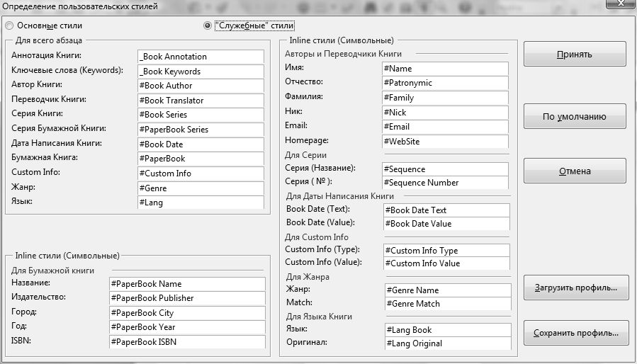637x364 pixels.
Task: Click the "Серия (Название):" label
Action: [x=320, y=168]
